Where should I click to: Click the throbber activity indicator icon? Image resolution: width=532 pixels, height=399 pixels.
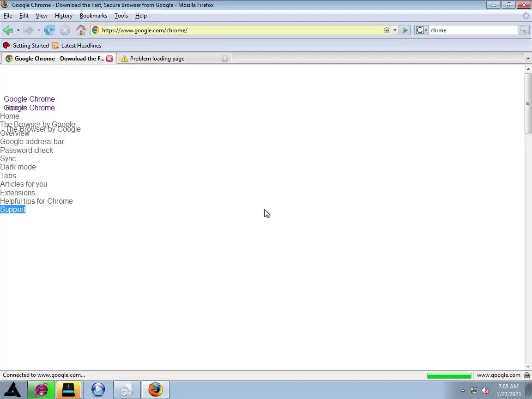click(526, 16)
